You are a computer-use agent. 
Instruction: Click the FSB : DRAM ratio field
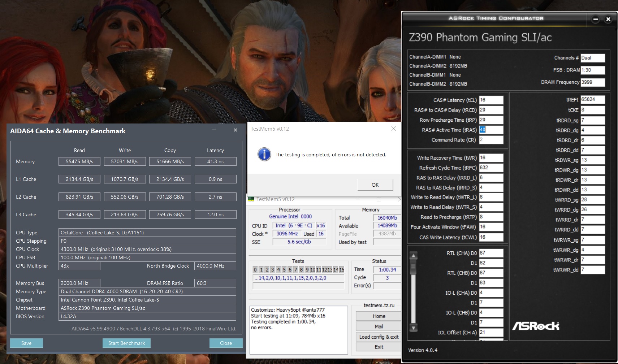(593, 70)
